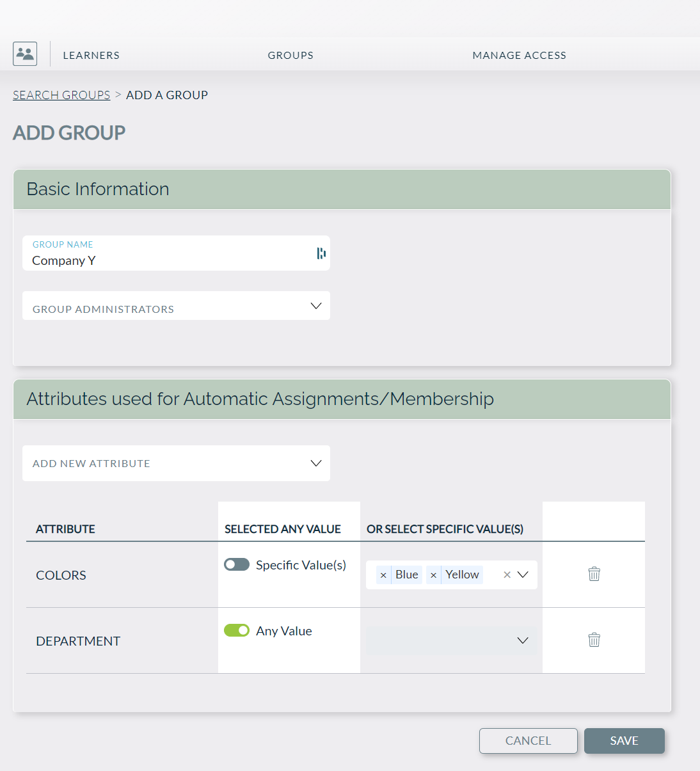Go to the Learners tab
The height and width of the screenshot is (771, 700).
91,55
